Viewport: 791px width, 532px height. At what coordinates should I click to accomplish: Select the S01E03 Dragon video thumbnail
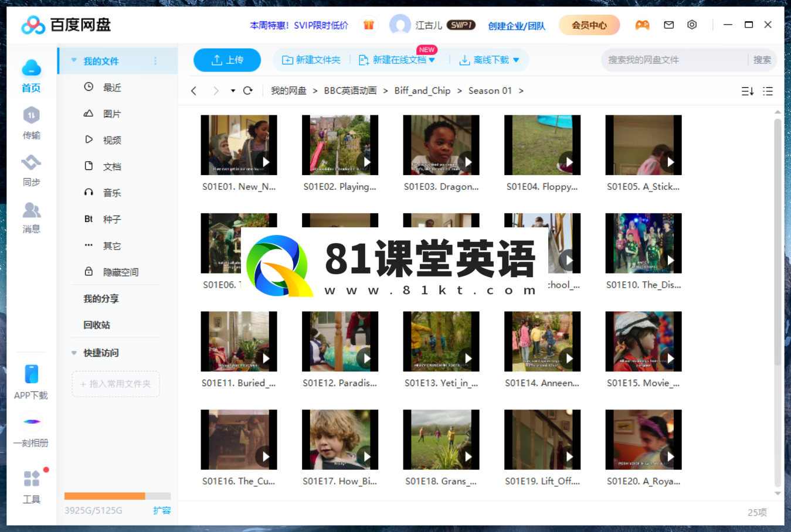coord(441,145)
